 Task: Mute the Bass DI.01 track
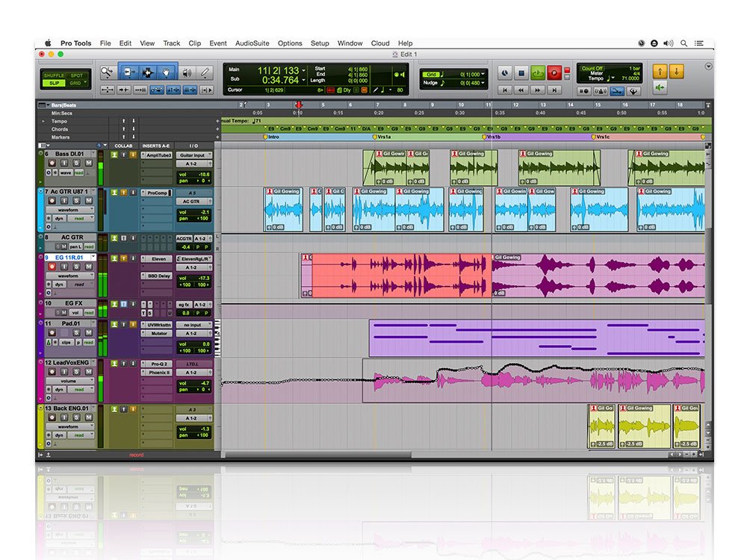point(88,163)
